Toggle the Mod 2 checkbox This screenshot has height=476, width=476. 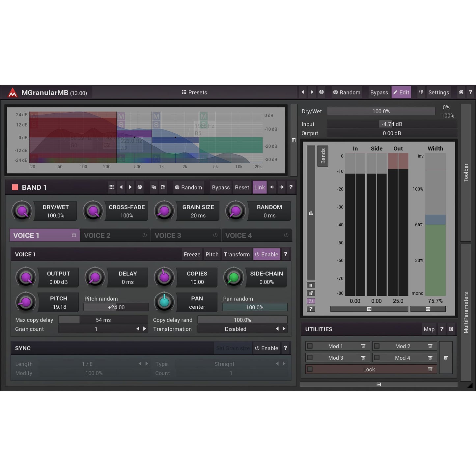coord(377,346)
